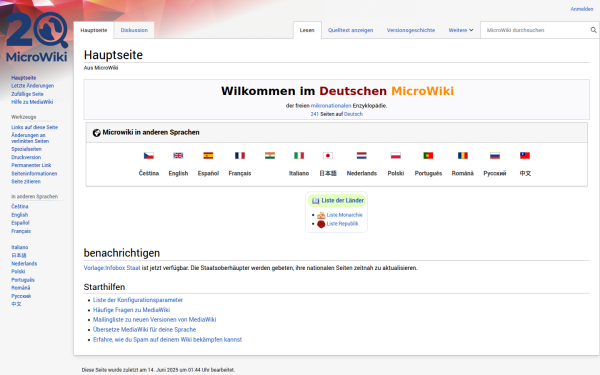Open Mailingliste zu neuen Versionen von MediaWiki
This screenshot has width=600, height=375.
[155, 320]
